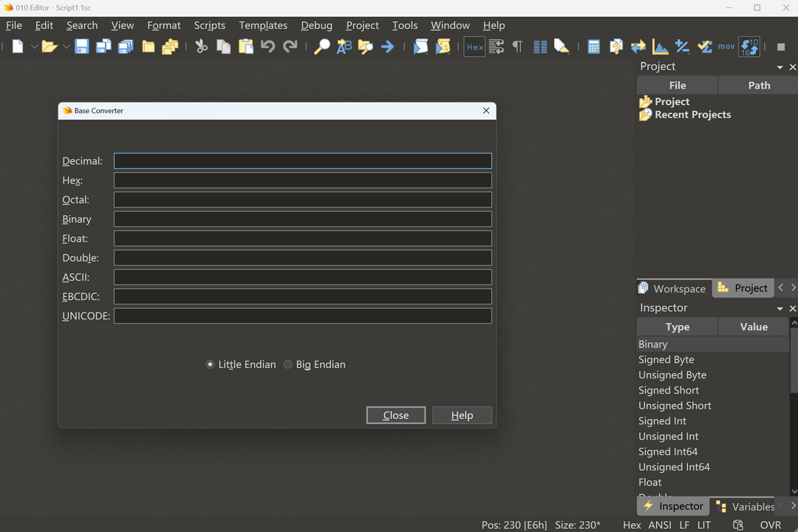Click the Find magnifier toolbar icon
This screenshot has width=798, height=532.
tap(321, 47)
